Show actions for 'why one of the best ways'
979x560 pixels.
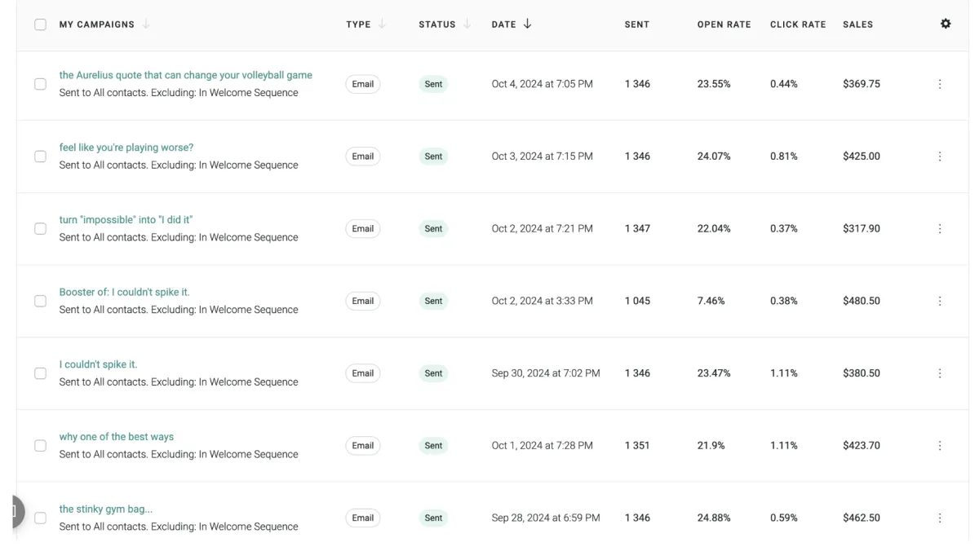940,446
